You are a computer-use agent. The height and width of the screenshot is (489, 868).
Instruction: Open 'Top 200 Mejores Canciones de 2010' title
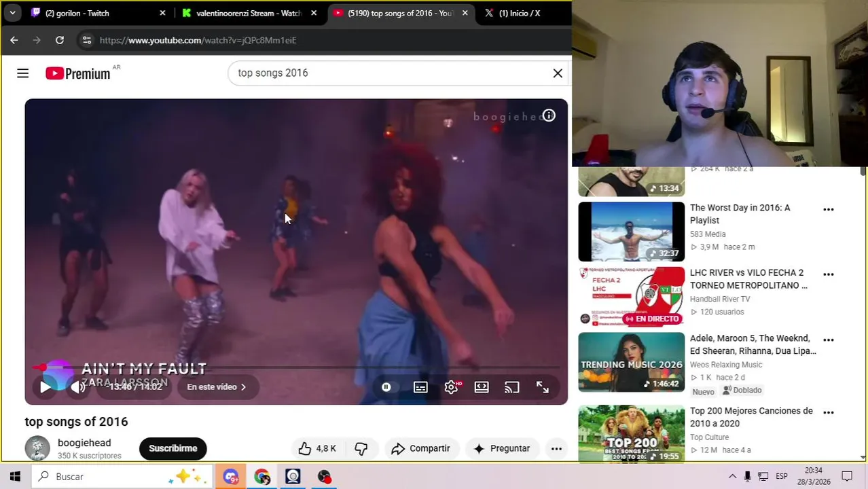coord(751,417)
